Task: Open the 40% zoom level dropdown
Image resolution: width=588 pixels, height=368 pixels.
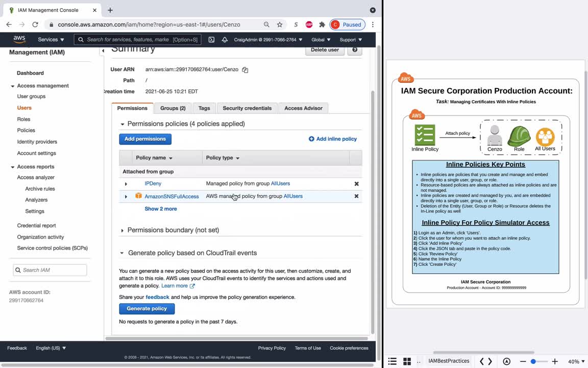Action: tap(576, 362)
